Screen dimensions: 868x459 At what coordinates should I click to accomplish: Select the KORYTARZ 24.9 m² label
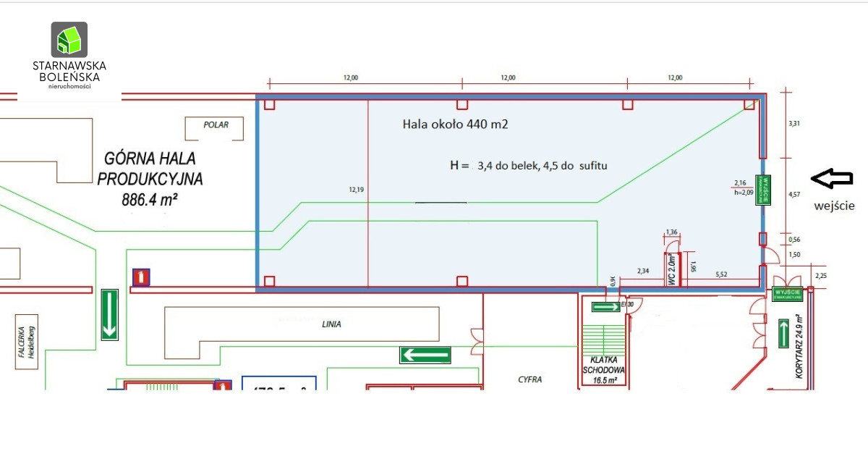click(x=795, y=349)
